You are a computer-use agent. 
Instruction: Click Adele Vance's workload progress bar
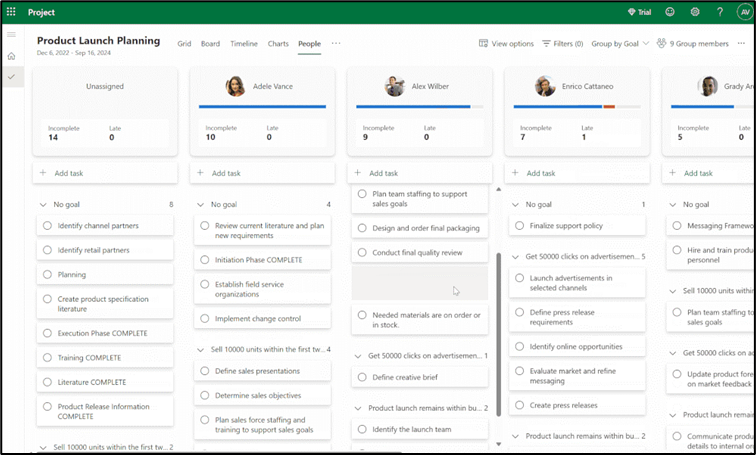[x=262, y=107]
